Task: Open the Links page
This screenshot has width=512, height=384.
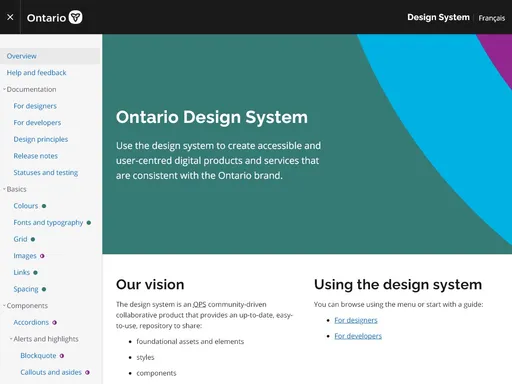Action: point(22,272)
